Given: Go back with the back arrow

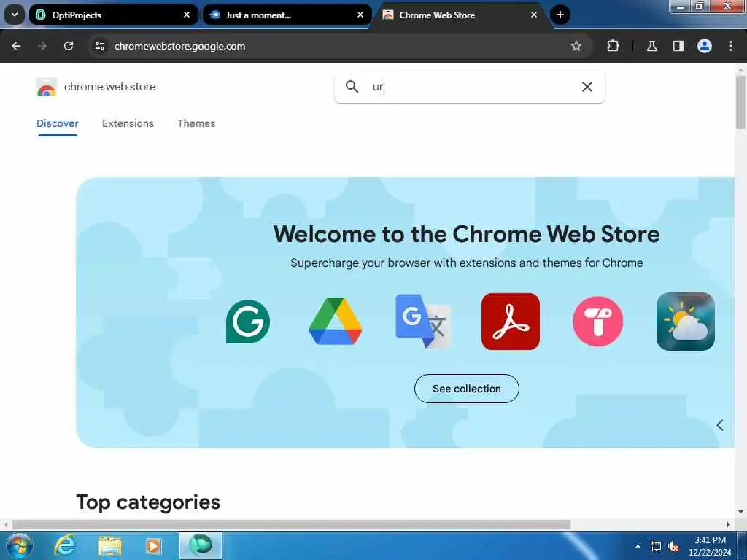Looking at the screenshot, I should (x=16, y=46).
